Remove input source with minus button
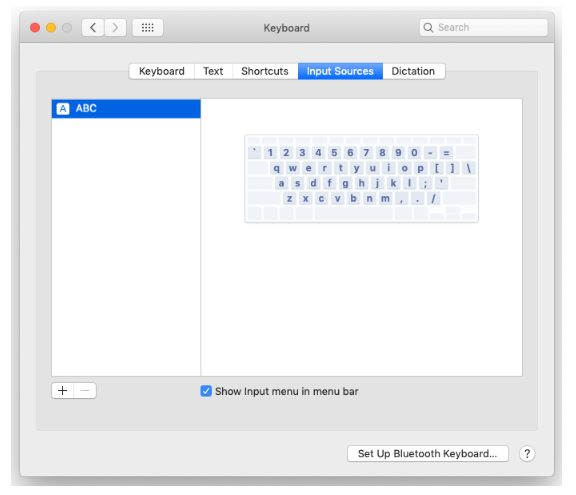This screenshot has width=576, height=495. pos(85,390)
